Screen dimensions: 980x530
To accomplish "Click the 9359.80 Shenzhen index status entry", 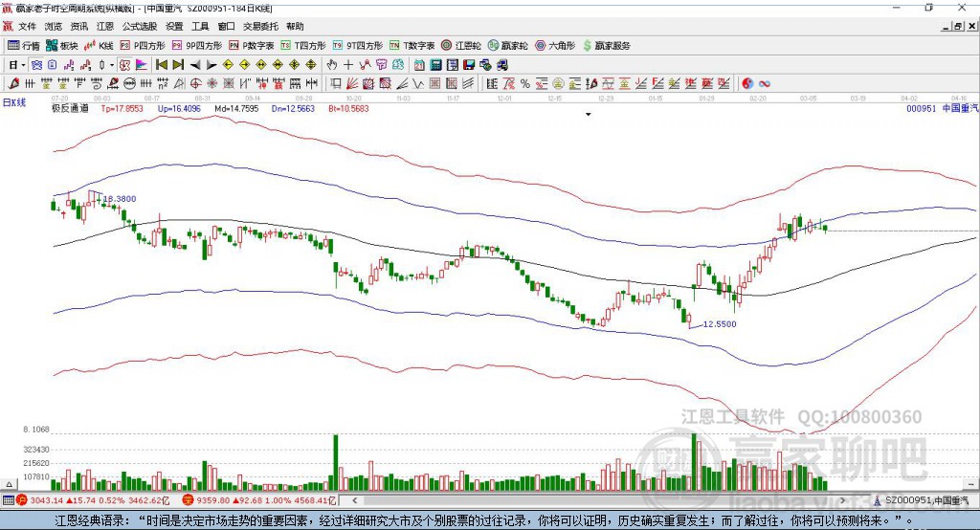I will pyautogui.click(x=259, y=500).
